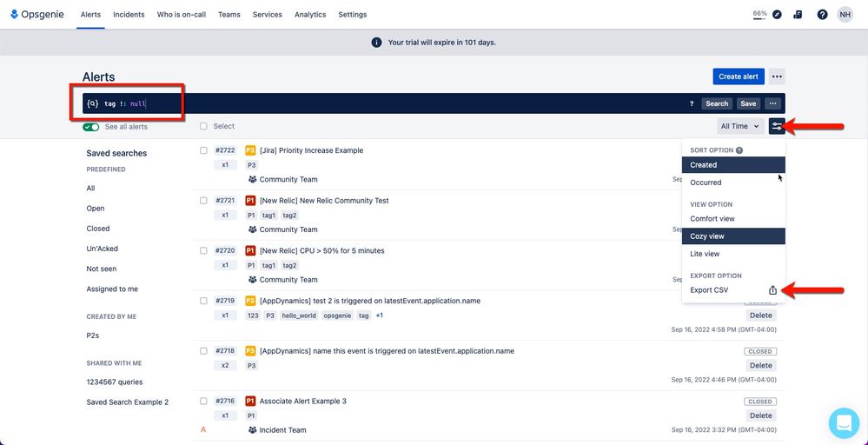Open the Alerts tab
This screenshot has width=868, height=445.
[x=90, y=15]
